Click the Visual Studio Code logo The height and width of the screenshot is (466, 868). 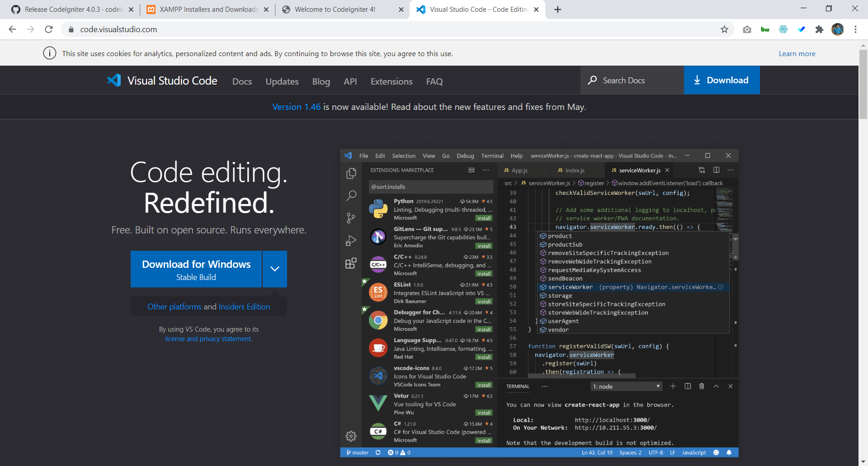click(114, 81)
